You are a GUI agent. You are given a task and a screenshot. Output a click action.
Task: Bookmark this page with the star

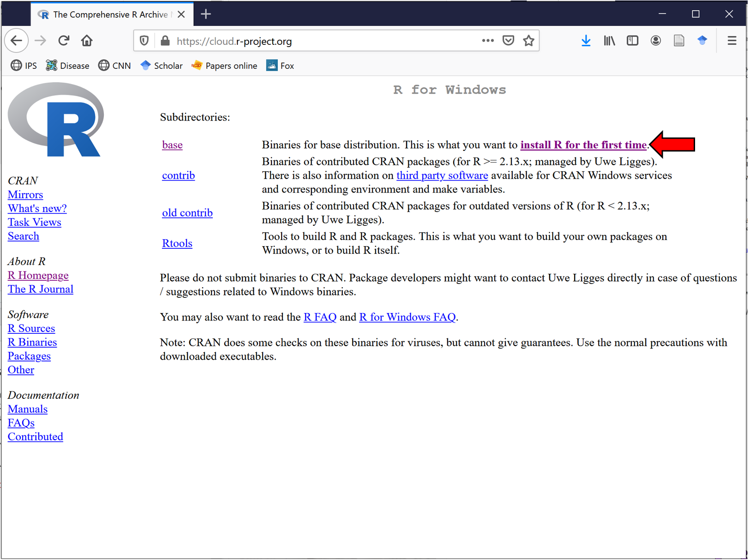528,41
